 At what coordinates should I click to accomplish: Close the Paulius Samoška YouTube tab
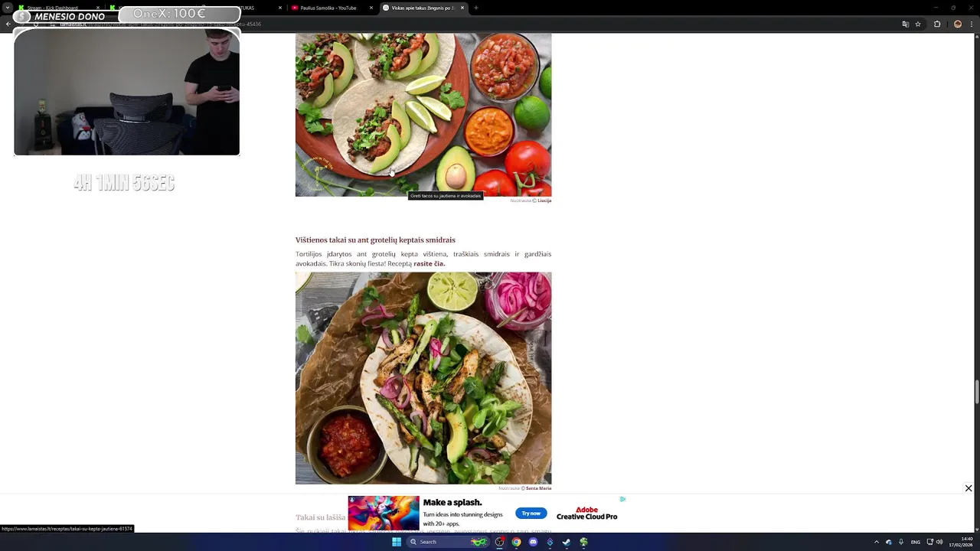tap(371, 8)
